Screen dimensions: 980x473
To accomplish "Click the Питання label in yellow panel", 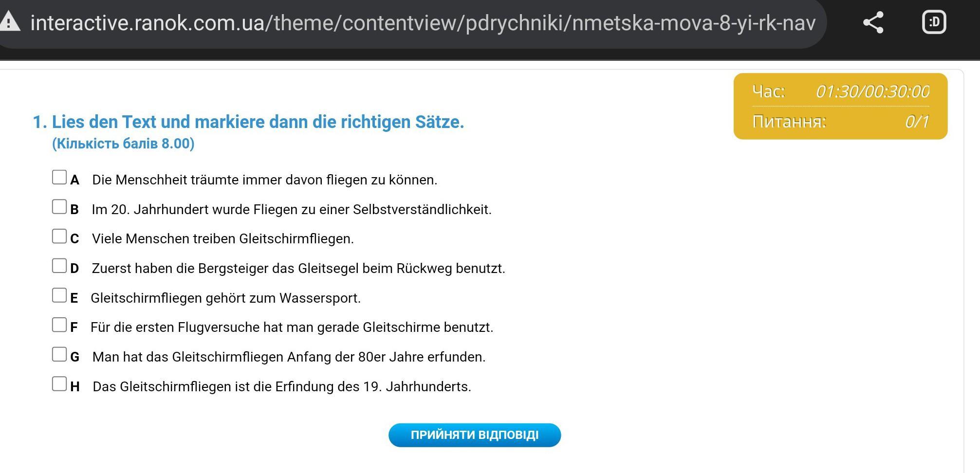I will tap(789, 122).
